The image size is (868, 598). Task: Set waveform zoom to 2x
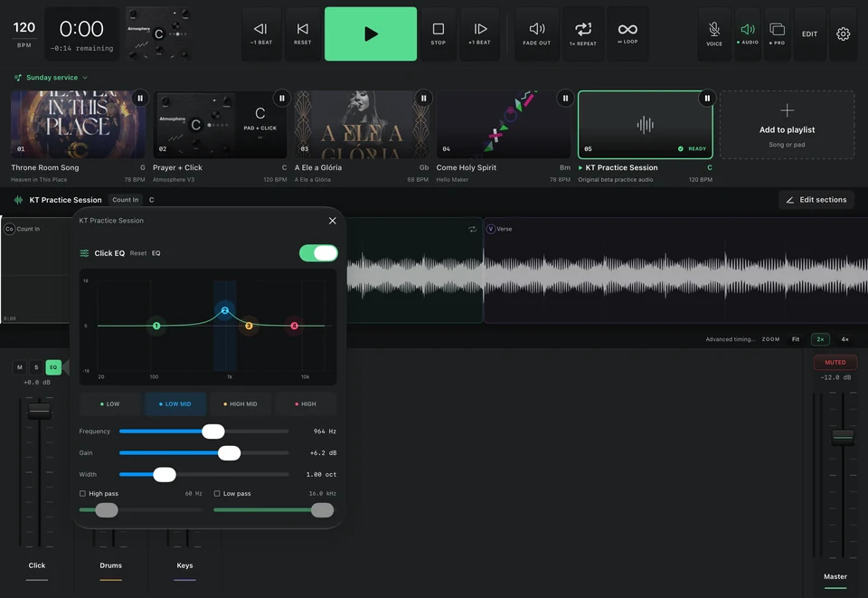[820, 339]
